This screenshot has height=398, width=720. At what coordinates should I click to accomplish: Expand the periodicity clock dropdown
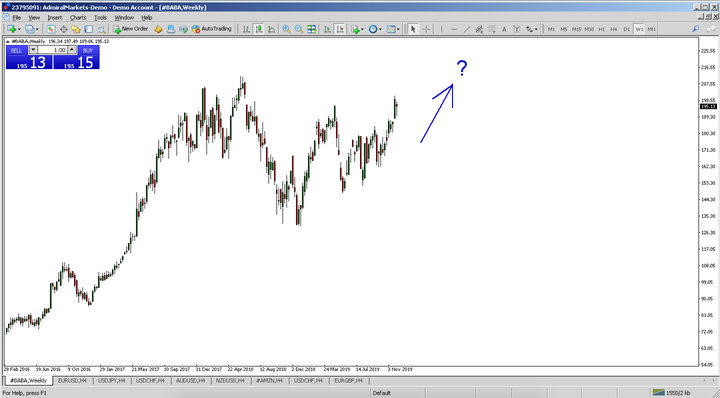[x=381, y=29]
